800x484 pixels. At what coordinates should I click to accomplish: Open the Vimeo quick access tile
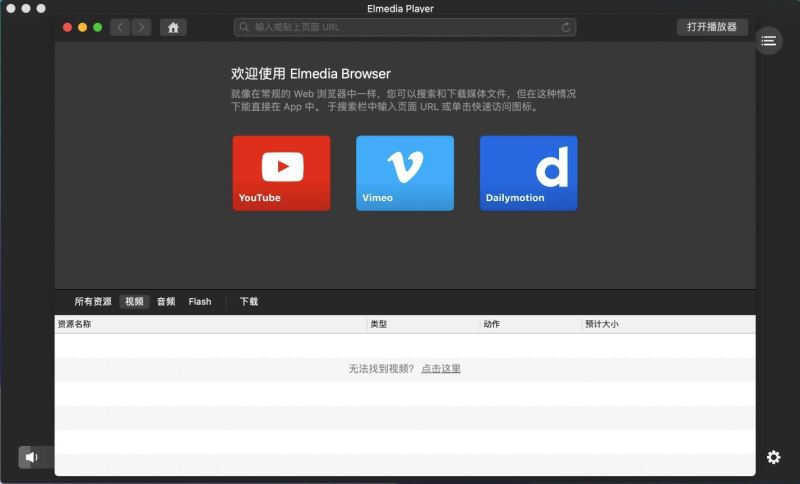405,173
